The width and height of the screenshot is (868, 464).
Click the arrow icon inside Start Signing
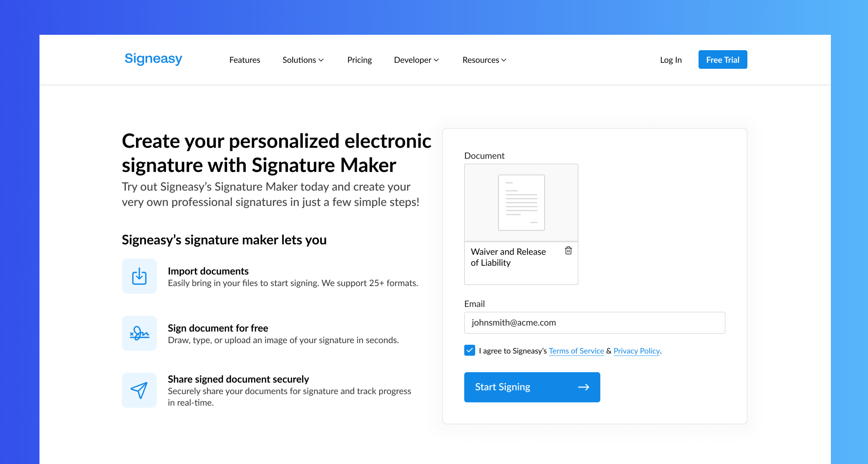(x=584, y=387)
